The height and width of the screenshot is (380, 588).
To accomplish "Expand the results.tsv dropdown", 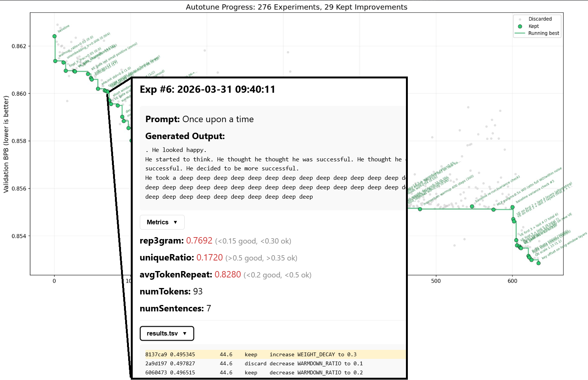I will pos(167,333).
